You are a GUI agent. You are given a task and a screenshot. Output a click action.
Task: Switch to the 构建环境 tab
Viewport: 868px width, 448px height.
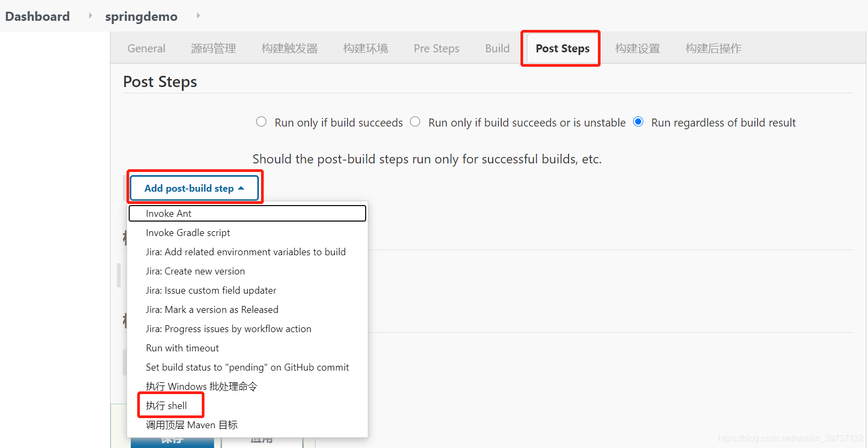pos(366,49)
